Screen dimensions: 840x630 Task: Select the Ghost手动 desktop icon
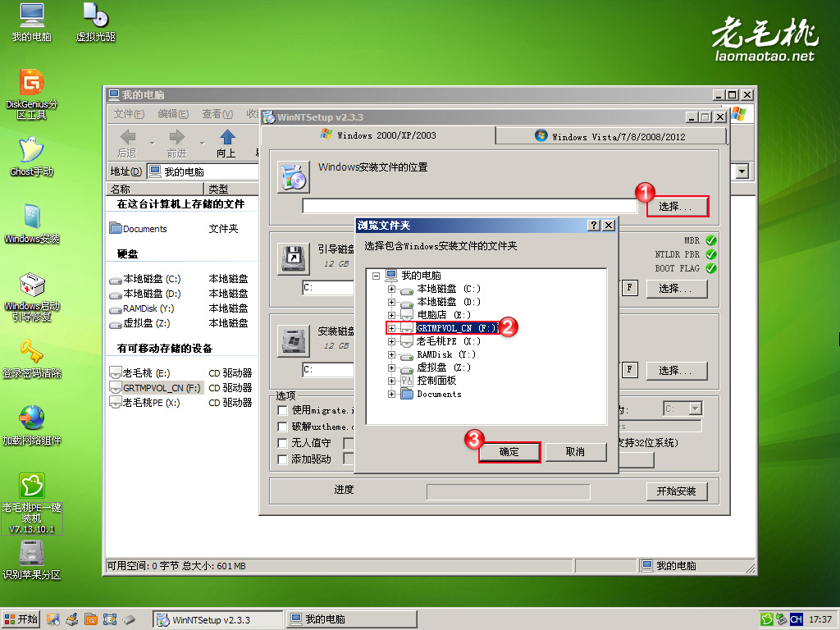[32, 157]
